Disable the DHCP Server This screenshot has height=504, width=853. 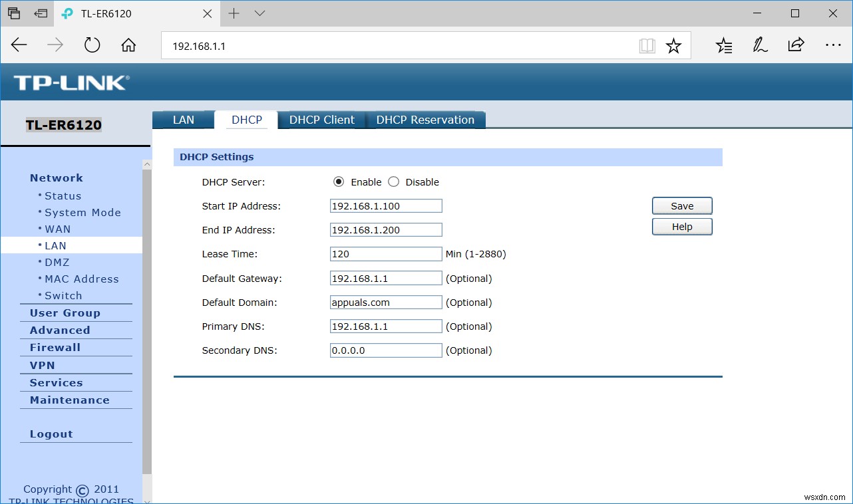point(393,182)
